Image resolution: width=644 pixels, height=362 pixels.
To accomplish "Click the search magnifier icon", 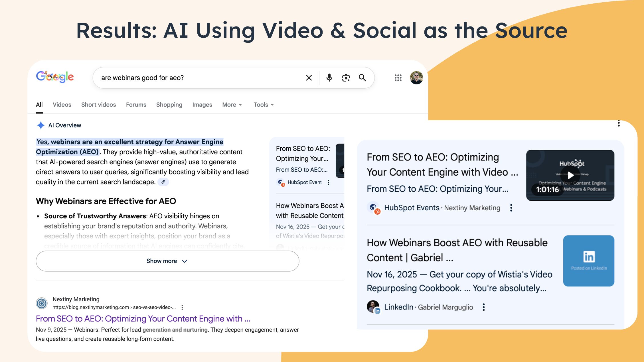I will [x=362, y=78].
